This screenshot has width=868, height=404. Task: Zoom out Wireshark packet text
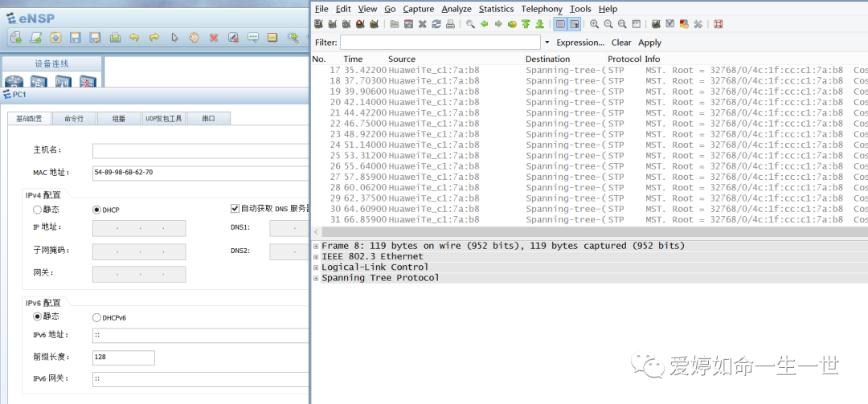[x=608, y=24]
